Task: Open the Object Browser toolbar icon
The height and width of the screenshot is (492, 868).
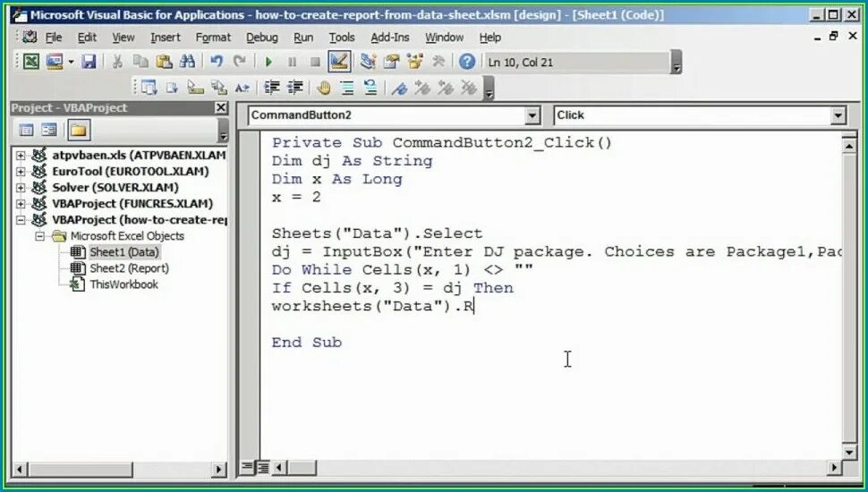Action: (414, 62)
